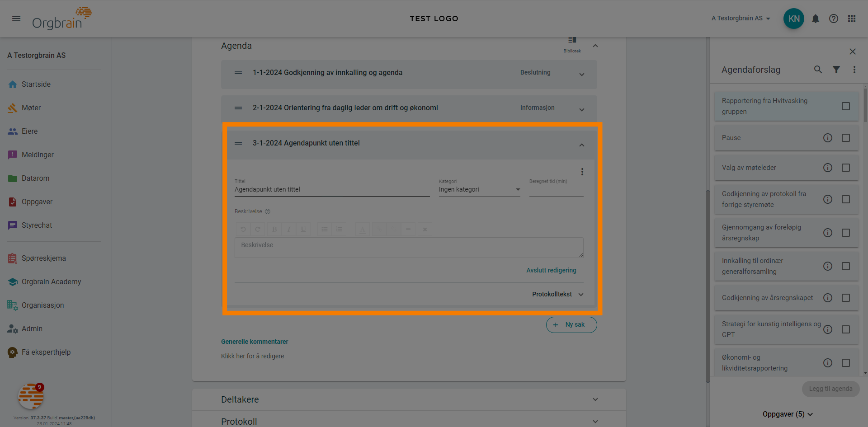Expand the Oppgaver (5) list
Viewport: 868px width, 427px height.
788,414
